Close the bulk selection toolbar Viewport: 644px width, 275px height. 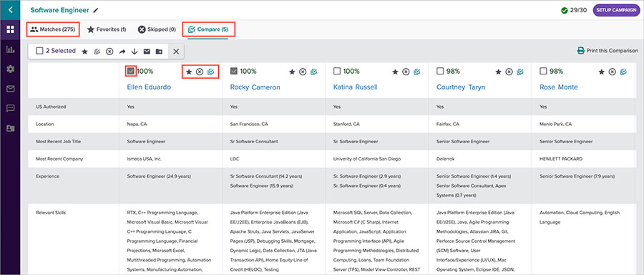point(176,52)
